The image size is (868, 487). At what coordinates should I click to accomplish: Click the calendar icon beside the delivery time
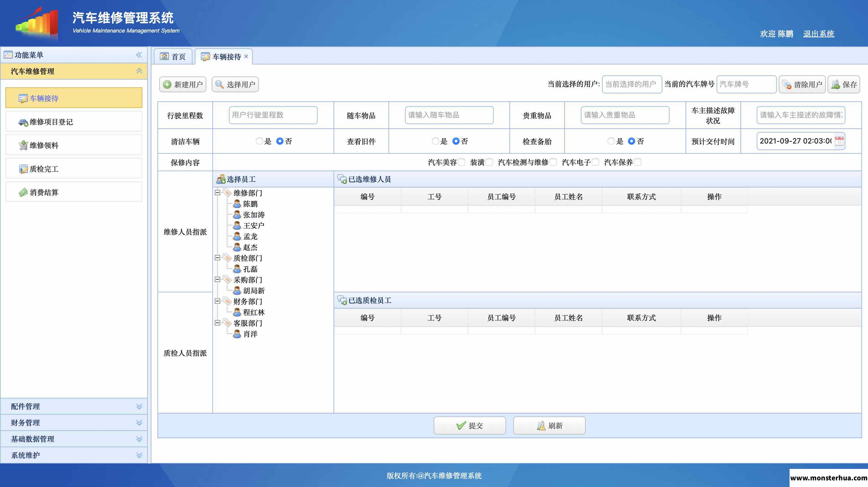point(839,141)
